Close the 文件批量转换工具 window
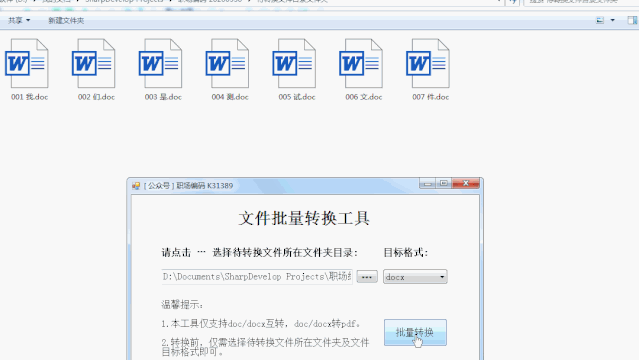This screenshot has height=360, width=639. pyautogui.click(x=466, y=184)
